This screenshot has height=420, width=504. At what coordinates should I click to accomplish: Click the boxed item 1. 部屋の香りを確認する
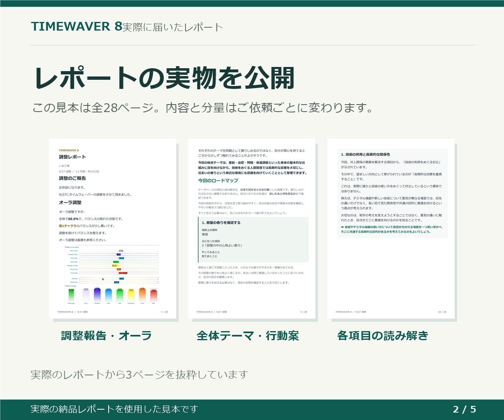tap(253, 239)
